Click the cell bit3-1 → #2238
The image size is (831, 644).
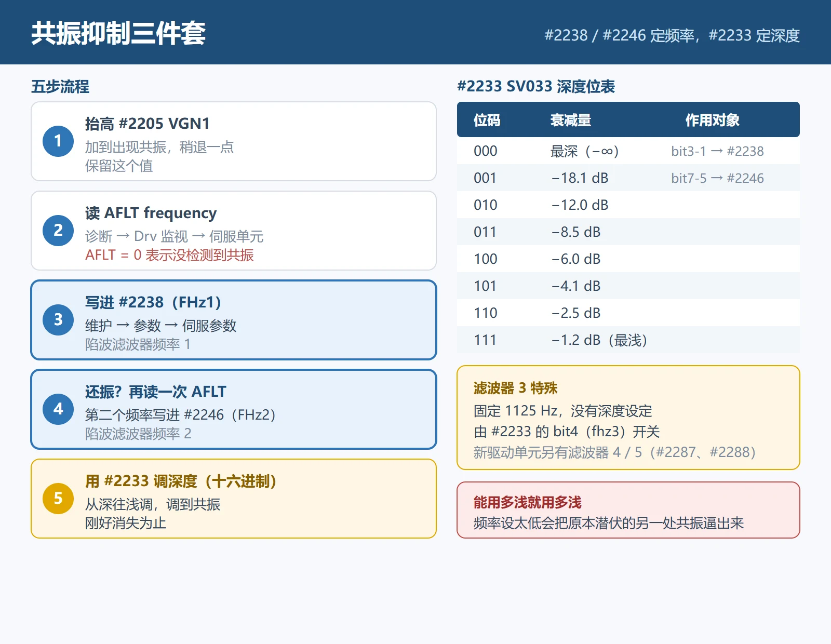[717, 151]
